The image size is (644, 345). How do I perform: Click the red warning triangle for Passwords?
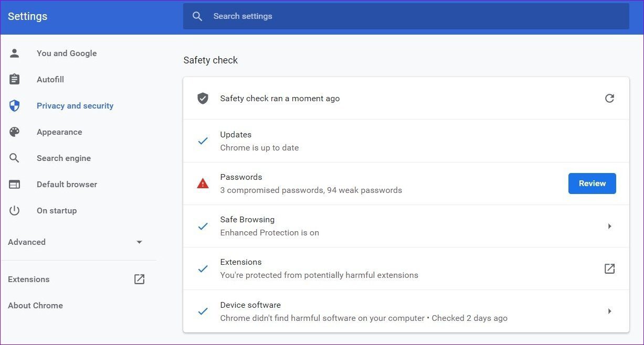(203, 184)
